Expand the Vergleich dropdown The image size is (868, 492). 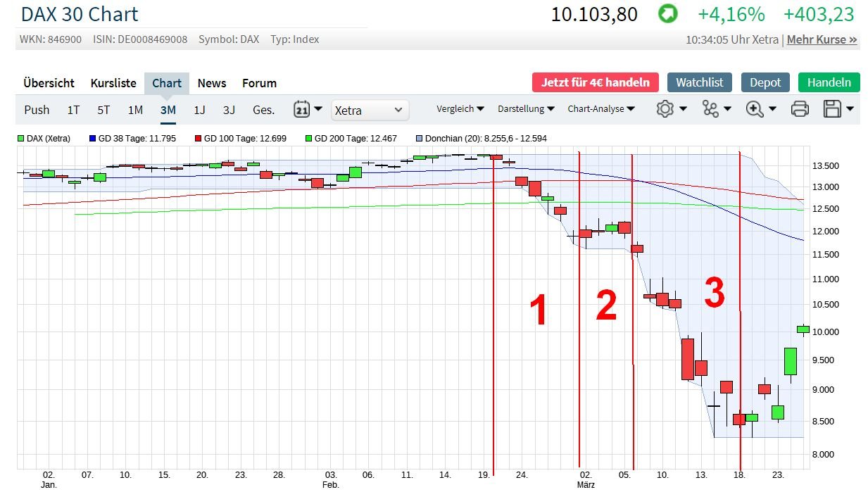(460, 109)
